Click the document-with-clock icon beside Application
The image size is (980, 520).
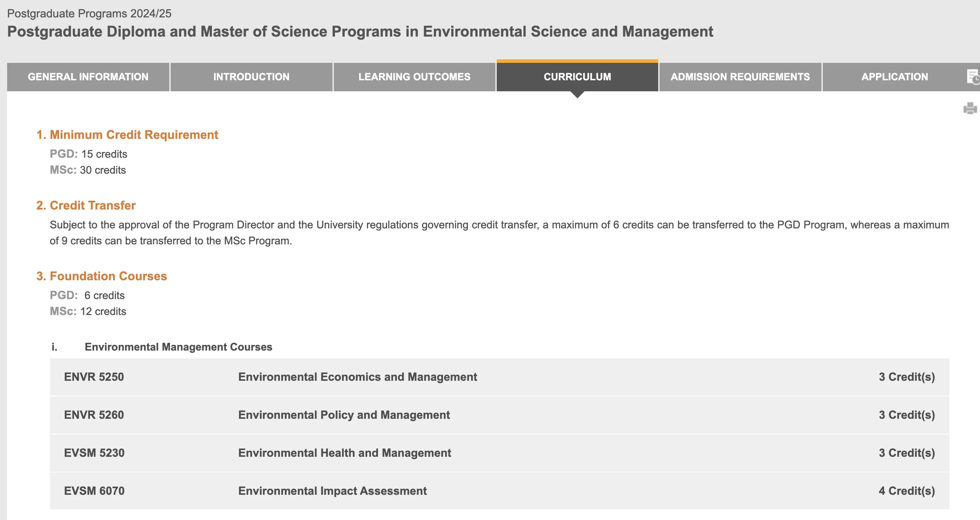point(973,77)
